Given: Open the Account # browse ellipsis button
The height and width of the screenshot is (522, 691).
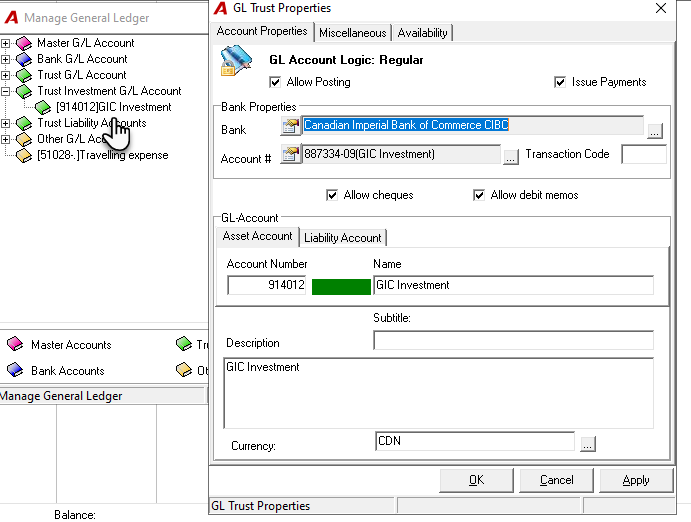Looking at the screenshot, I should click(510, 157).
